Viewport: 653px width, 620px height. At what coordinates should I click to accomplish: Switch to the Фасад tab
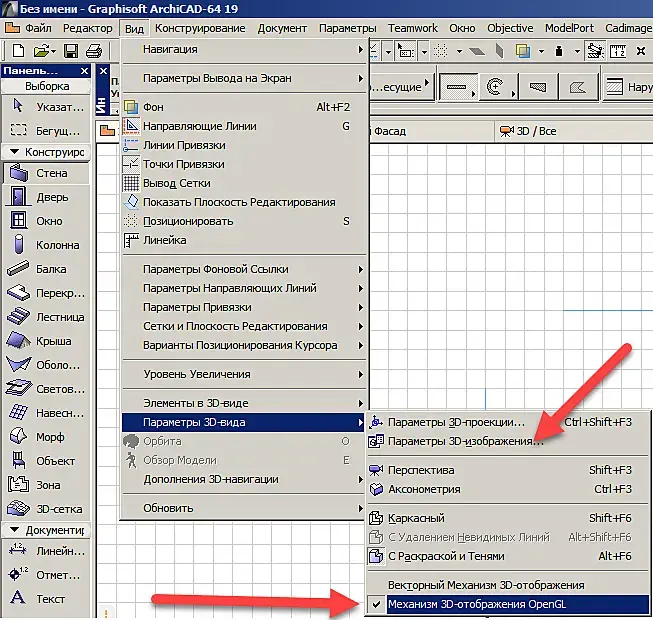coord(431,131)
